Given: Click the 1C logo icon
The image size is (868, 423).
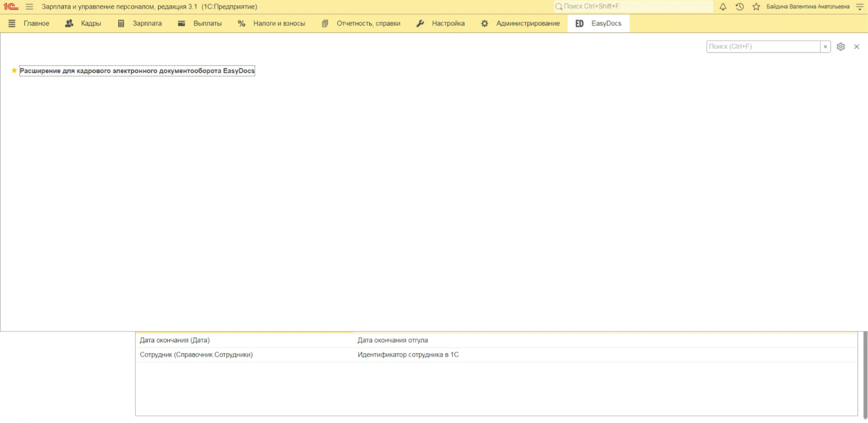Looking at the screenshot, I should (11, 7).
